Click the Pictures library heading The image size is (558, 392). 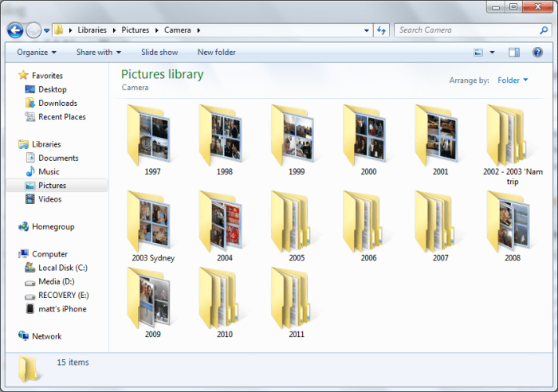[163, 74]
